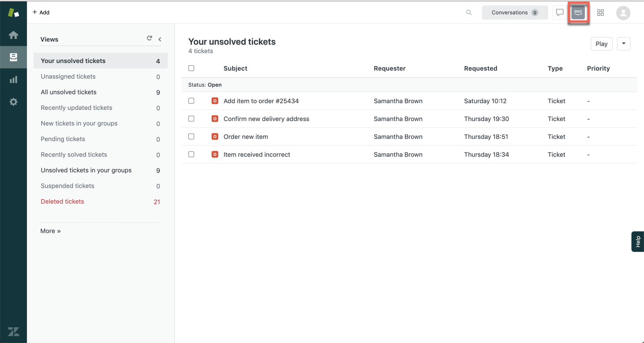Open the Conversations button
The height and width of the screenshot is (343, 644).
click(x=514, y=13)
